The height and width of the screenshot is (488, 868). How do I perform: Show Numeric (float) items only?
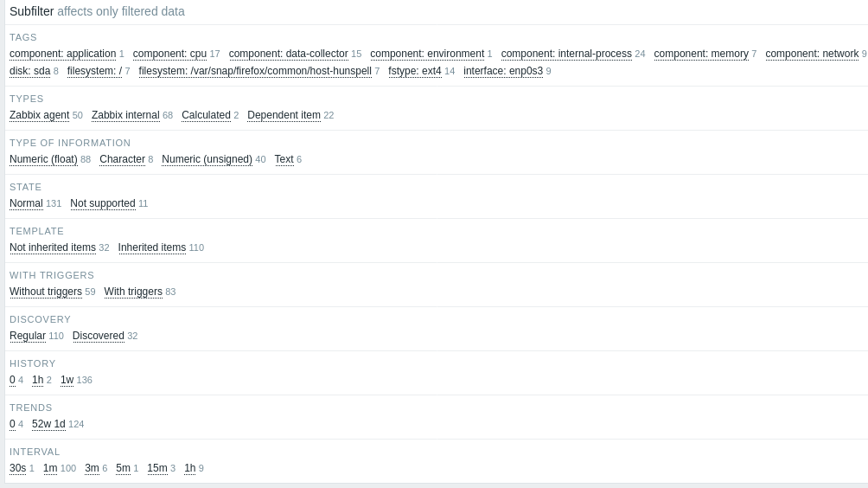click(x=43, y=159)
